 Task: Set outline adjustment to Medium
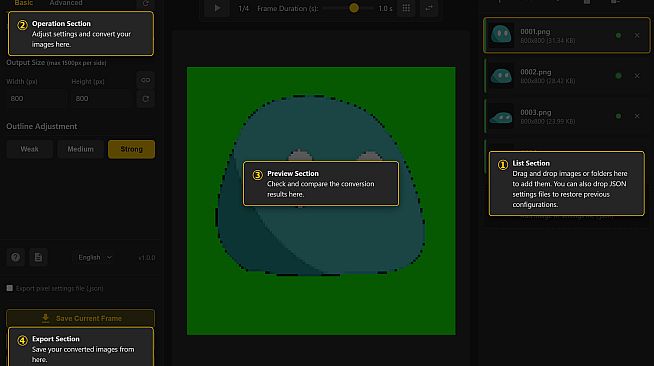tap(80, 149)
